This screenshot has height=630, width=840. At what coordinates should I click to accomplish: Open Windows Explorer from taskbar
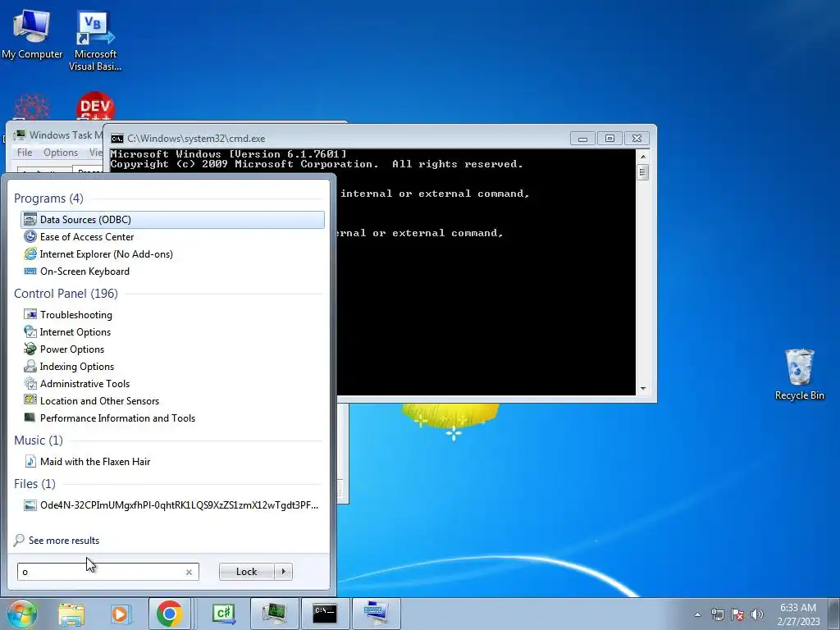[x=71, y=614]
